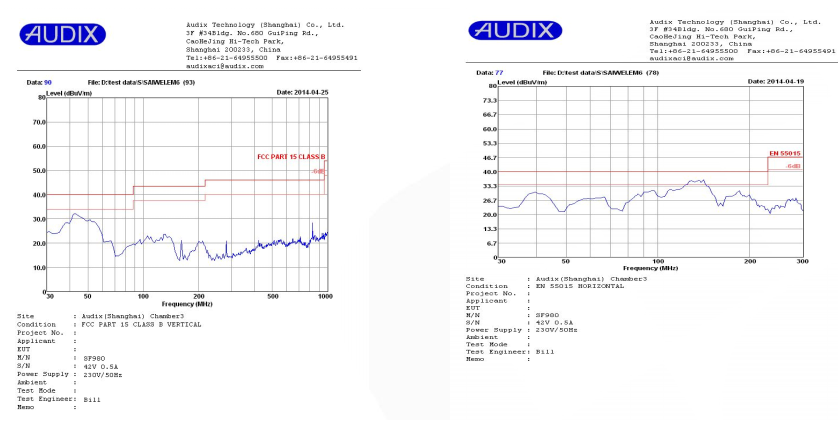The height and width of the screenshot is (422, 838).
Task: Click the -6dB margin label on right chart
Action: tap(794, 166)
